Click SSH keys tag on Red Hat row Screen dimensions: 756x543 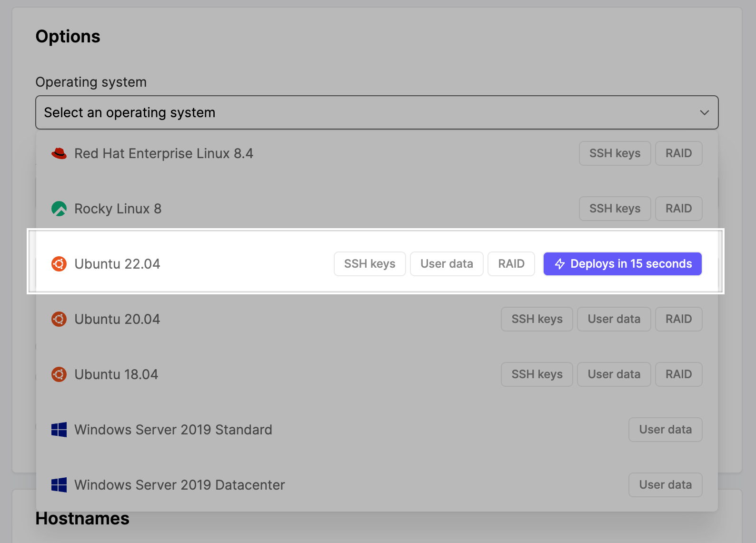pyautogui.click(x=615, y=153)
